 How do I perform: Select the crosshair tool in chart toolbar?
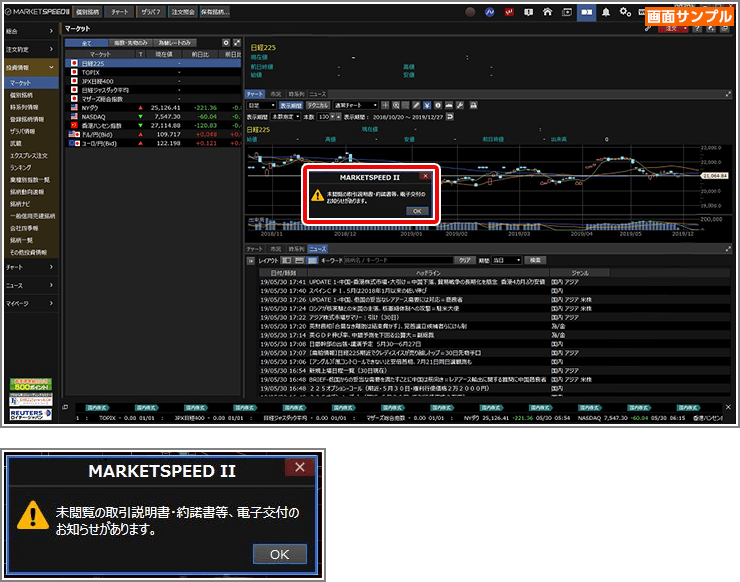[x=385, y=105]
